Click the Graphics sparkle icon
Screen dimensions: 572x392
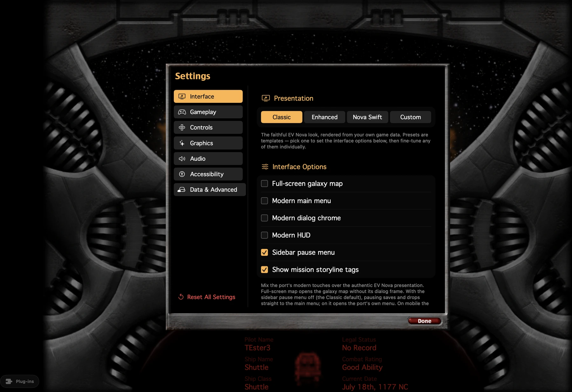point(182,143)
